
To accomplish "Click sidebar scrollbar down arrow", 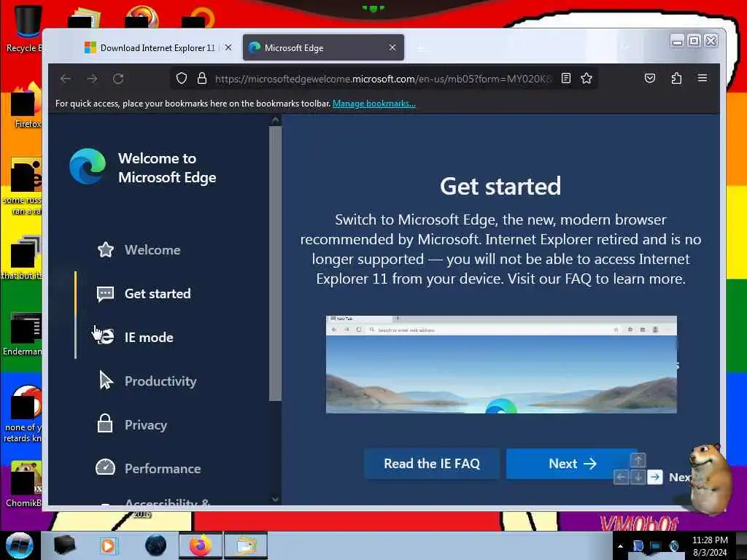I will [x=275, y=499].
